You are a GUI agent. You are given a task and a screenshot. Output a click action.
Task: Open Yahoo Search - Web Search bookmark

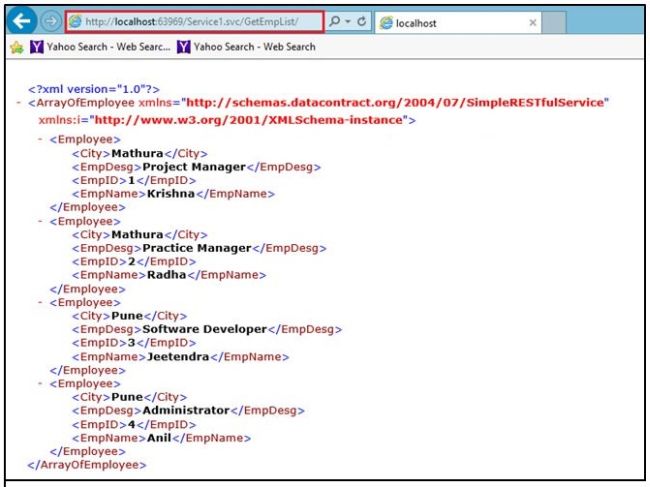coord(246,47)
